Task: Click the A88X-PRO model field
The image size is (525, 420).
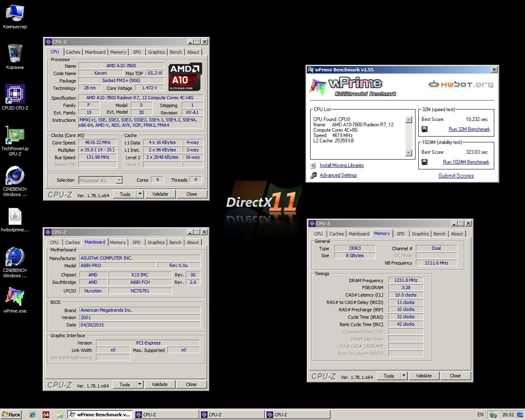Action: 117,265
